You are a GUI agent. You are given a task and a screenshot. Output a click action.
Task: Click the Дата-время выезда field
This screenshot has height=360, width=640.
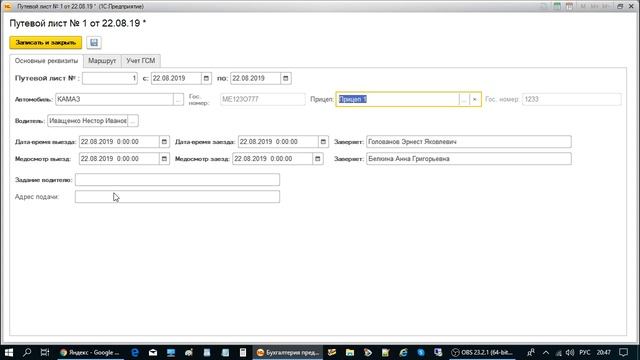(x=119, y=142)
